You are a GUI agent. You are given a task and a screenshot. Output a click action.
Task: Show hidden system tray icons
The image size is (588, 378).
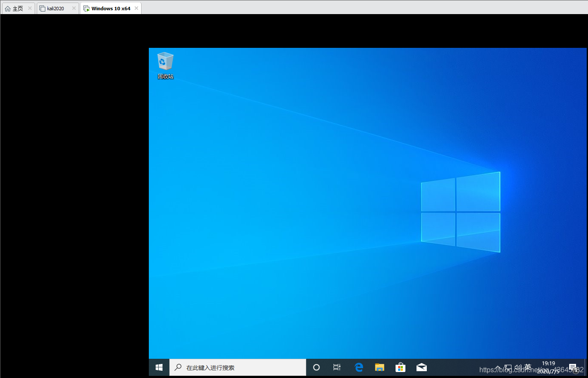point(498,367)
